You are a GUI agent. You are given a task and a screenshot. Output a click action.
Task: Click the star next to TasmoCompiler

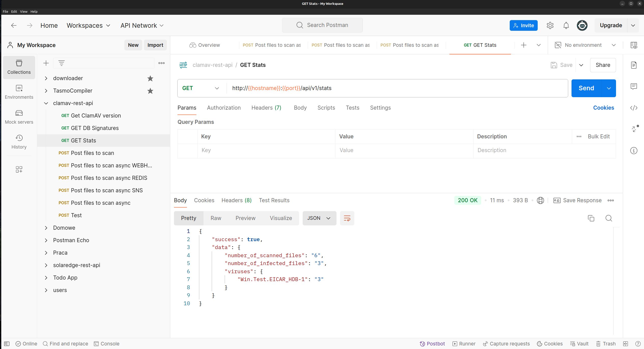150,91
